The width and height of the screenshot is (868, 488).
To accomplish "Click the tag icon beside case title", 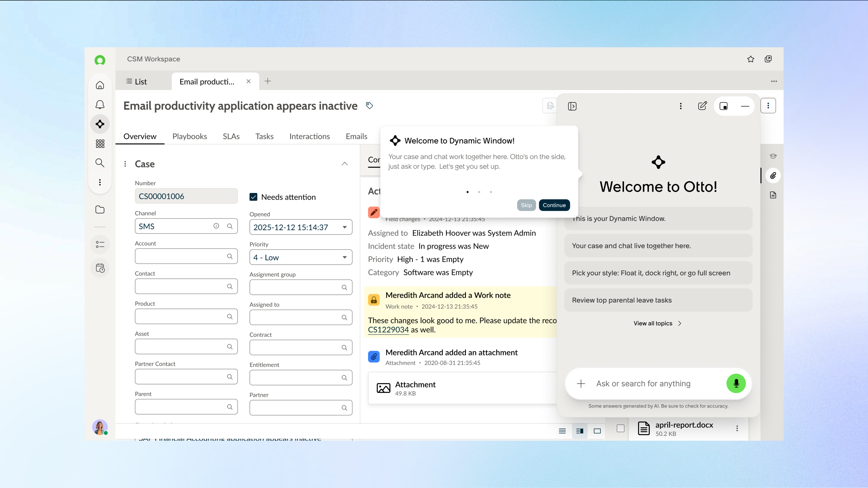I will pos(369,106).
